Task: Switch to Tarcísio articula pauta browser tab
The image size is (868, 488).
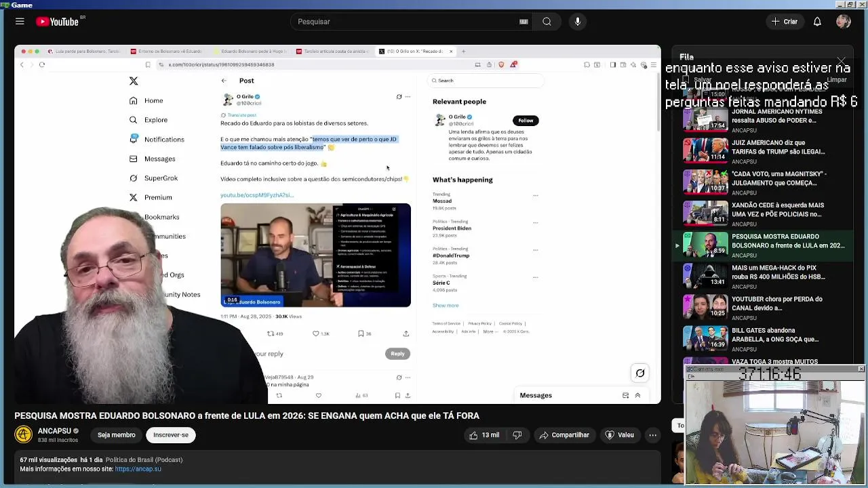Action: click(x=332, y=52)
